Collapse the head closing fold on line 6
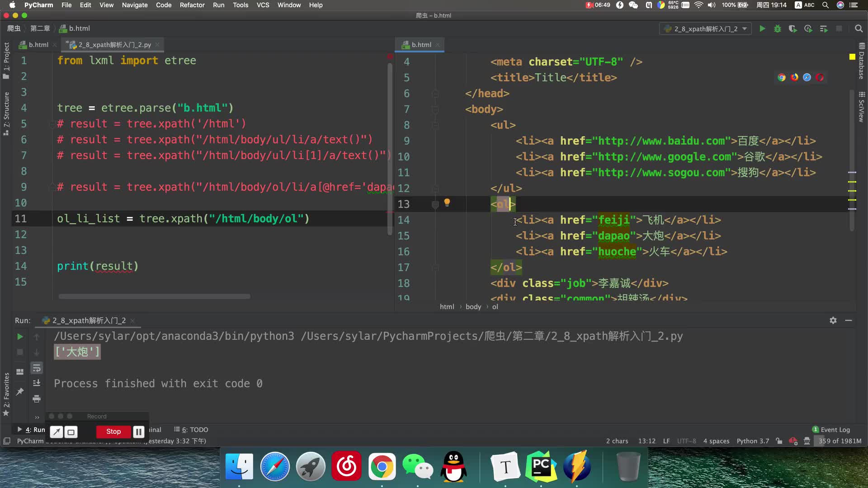868x488 pixels. click(435, 94)
